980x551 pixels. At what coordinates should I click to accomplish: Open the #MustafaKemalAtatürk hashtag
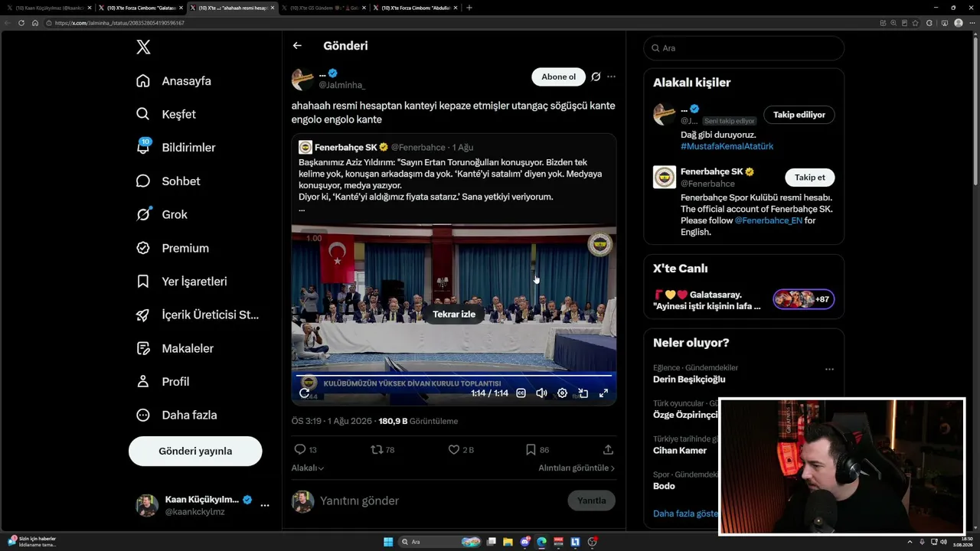click(727, 146)
